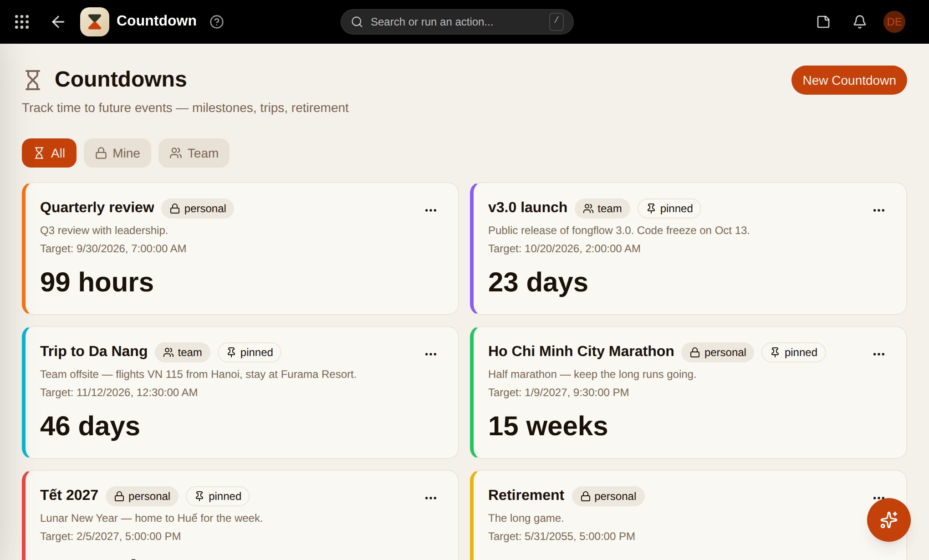
Task: Open Quarterly review more options menu
Action: coord(431,210)
